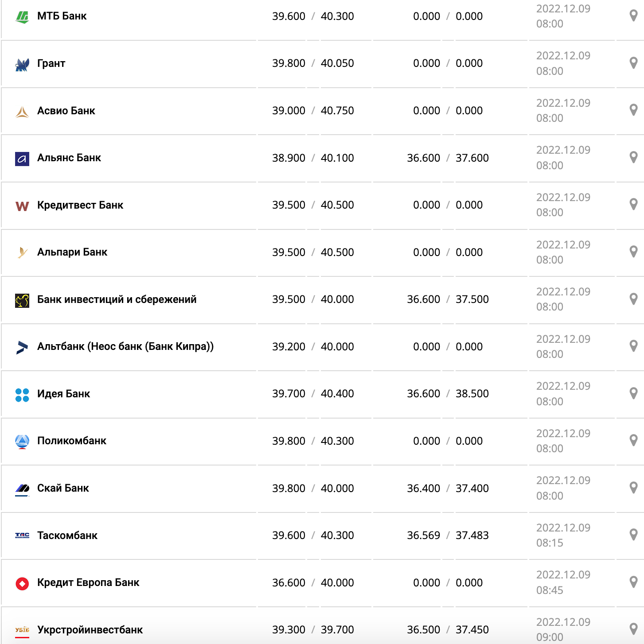644x644 pixels.
Task: Open the МТБ Банк link
Action: (x=62, y=16)
